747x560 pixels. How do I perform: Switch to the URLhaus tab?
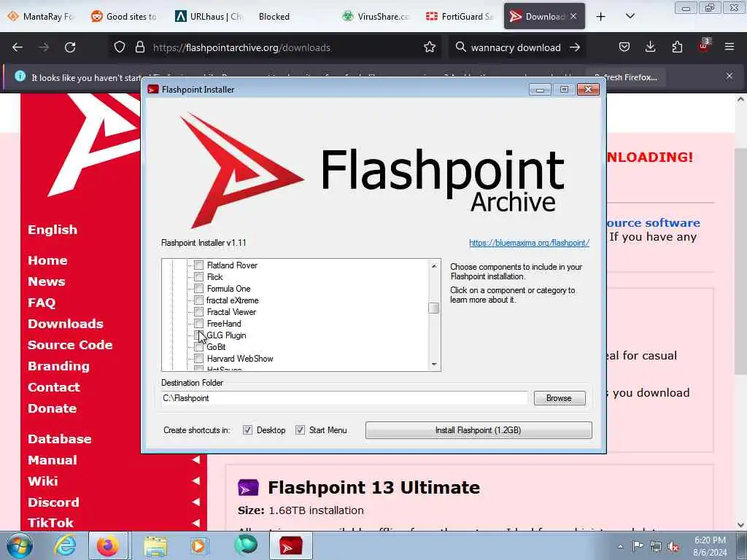pos(209,16)
